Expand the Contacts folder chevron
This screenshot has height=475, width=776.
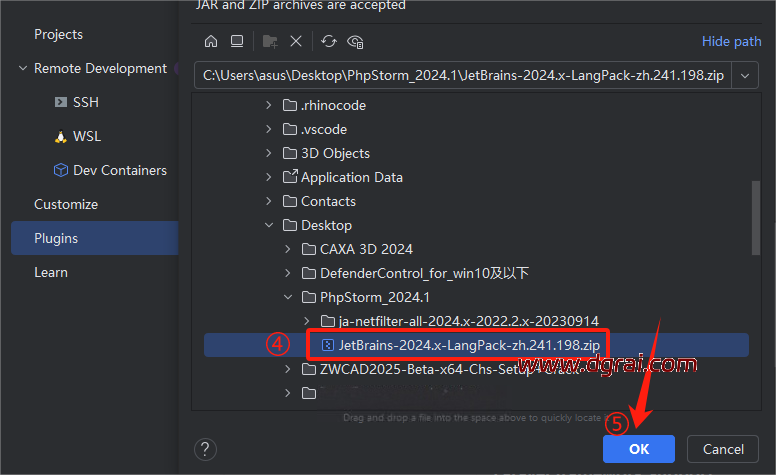pyautogui.click(x=268, y=201)
